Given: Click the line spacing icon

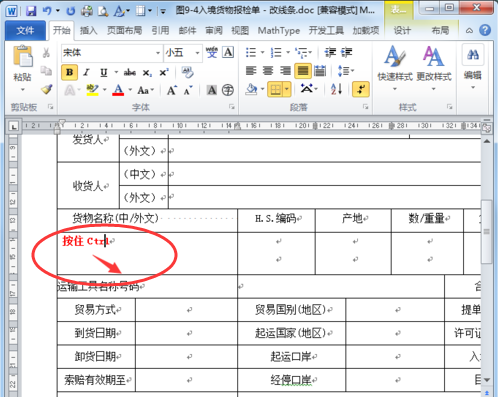Looking at the screenshot, I should click(344, 71).
